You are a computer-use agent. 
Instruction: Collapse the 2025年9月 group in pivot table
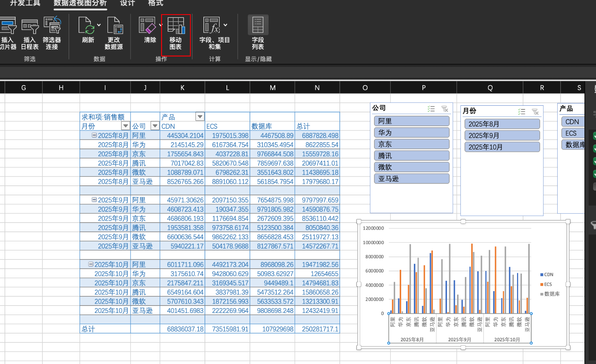tap(94, 200)
